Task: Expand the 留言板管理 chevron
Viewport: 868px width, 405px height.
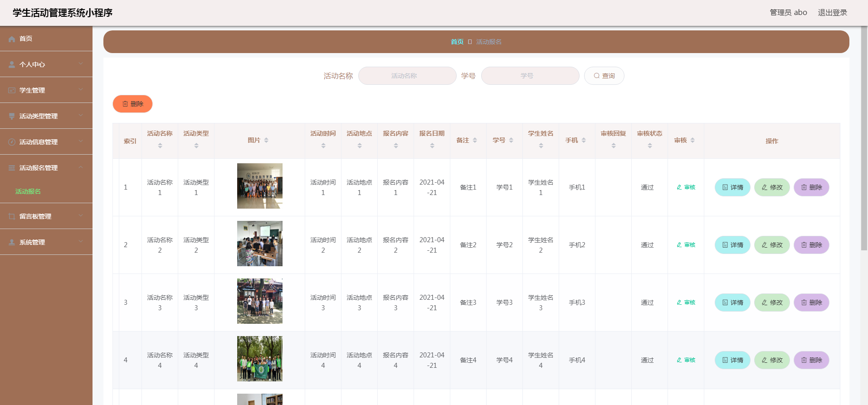Action: point(81,216)
